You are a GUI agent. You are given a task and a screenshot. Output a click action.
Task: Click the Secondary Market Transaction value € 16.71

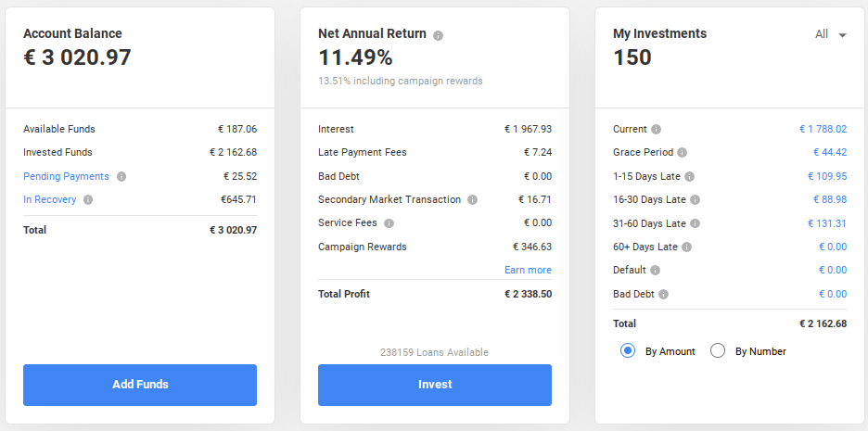(x=535, y=199)
